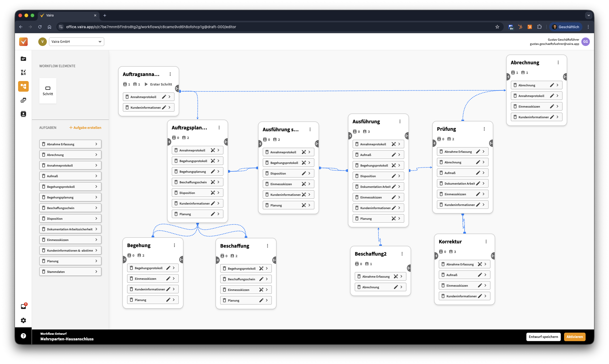
Task: Toggle edit permission for Abnahme Erfassung in Korrektur
Action: [480, 264]
